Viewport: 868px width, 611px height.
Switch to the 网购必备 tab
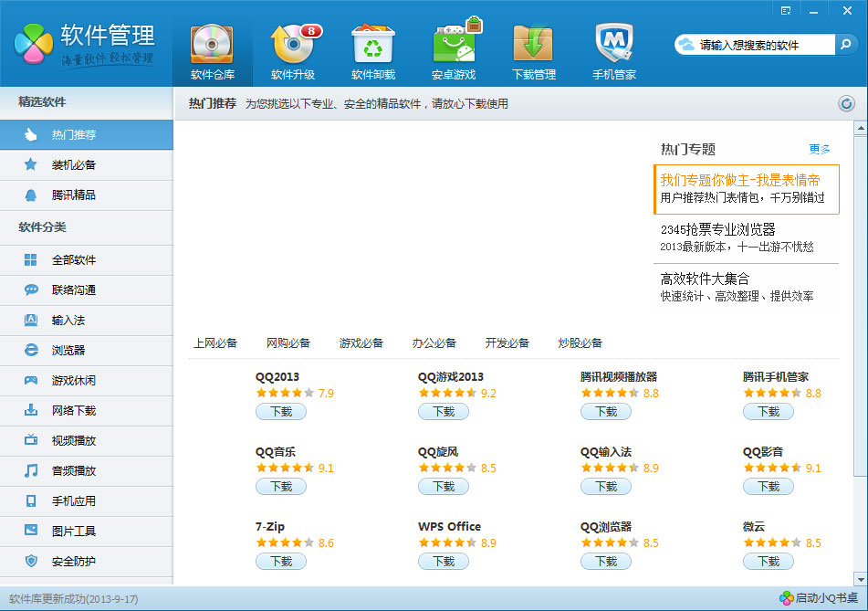click(288, 342)
